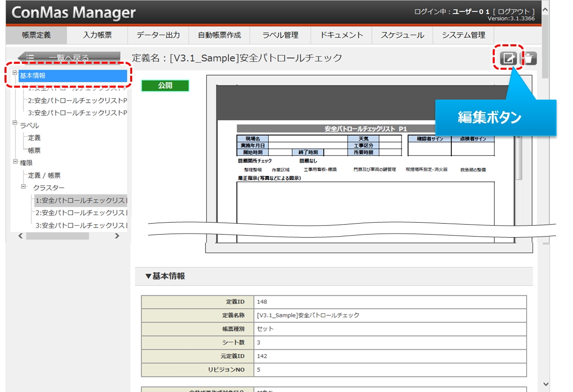
Task: Click the form preview thumbnail
Action: pos(369,163)
